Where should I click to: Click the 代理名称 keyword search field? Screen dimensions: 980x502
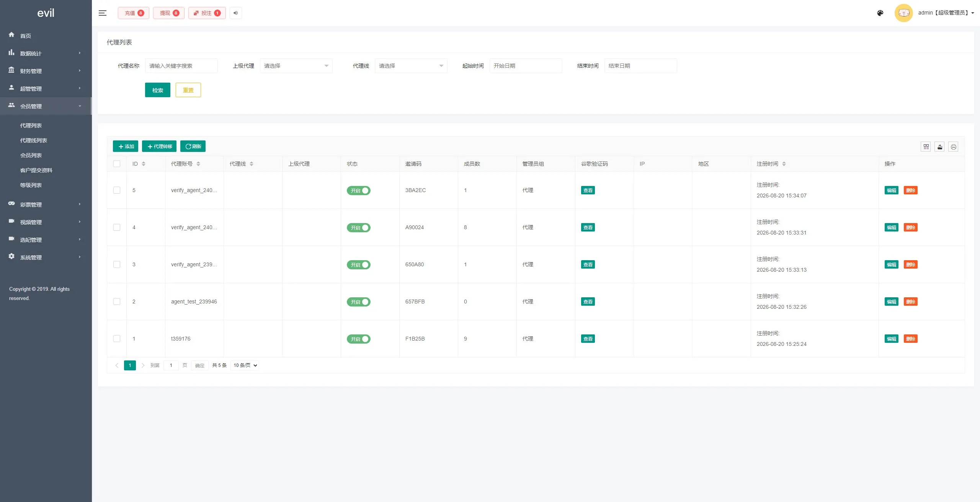181,66
